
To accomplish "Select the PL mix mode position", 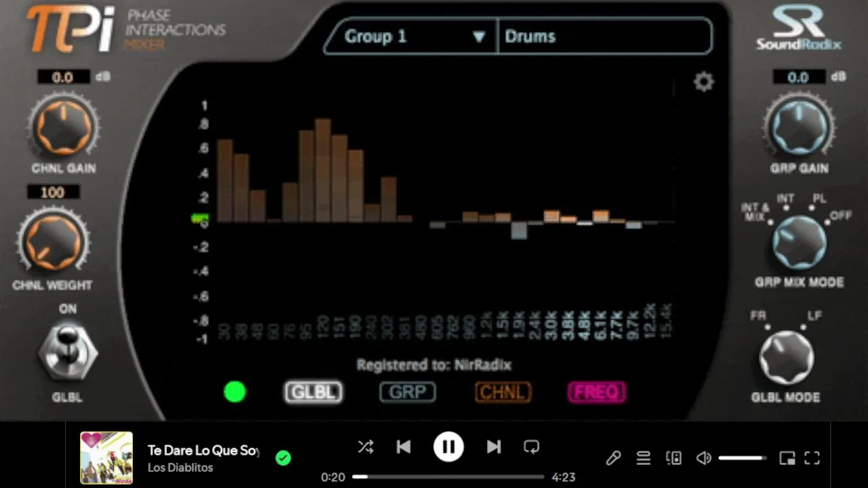I will (819, 199).
